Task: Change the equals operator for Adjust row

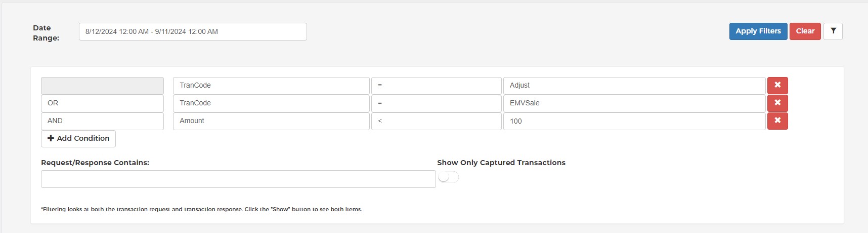Action: click(437, 86)
